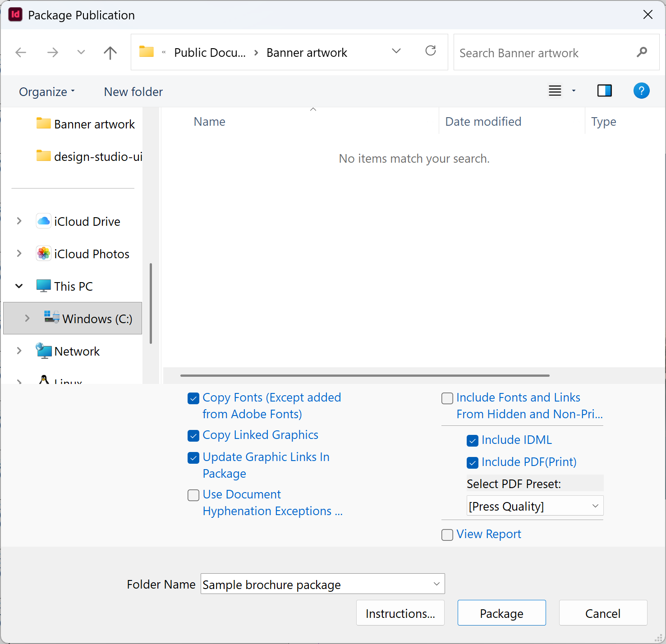Uncheck Copy Linked Graphics
The image size is (666, 644).
193,436
